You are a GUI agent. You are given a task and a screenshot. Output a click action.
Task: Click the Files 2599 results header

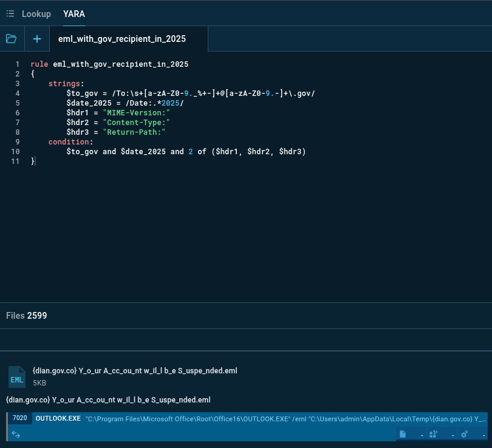[x=27, y=316]
